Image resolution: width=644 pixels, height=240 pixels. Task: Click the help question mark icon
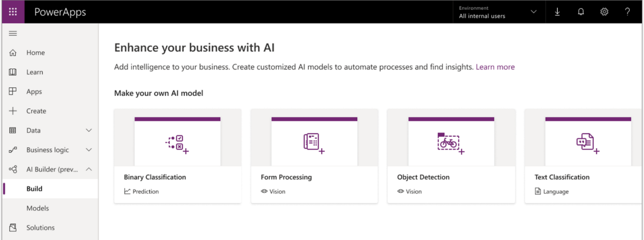click(x=628, y=12)
